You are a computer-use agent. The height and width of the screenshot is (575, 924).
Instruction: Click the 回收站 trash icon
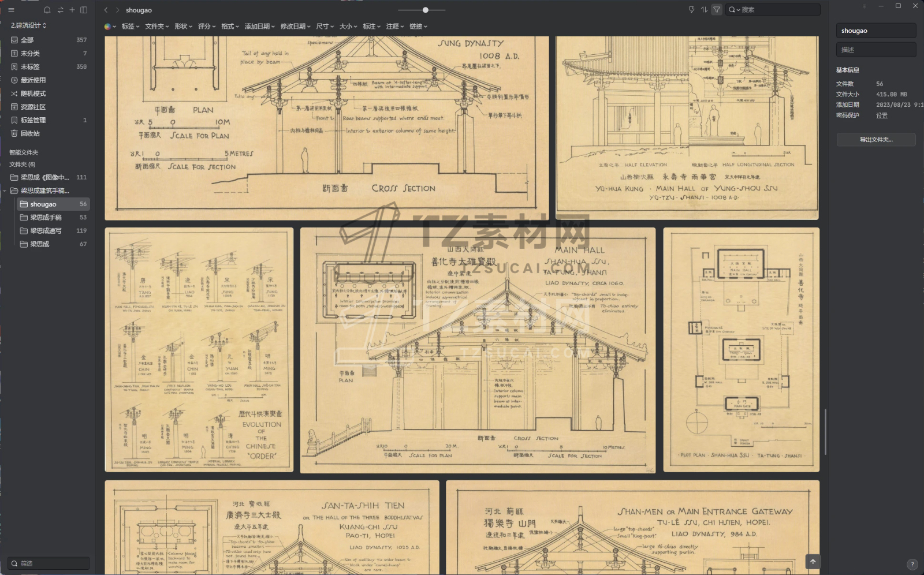pyautogui.click(x=14, y=133)
